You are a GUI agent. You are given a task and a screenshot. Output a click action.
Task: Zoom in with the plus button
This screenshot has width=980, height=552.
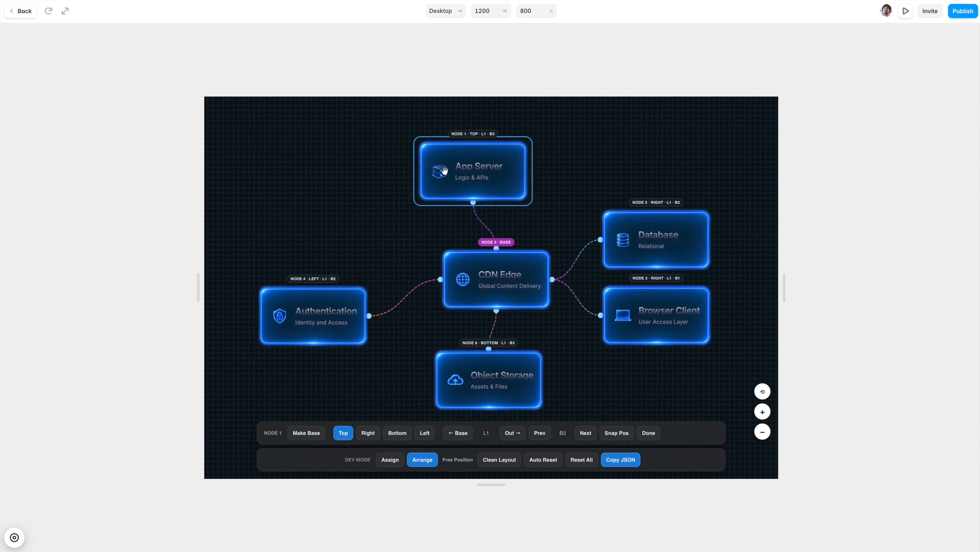coord(762,412)
